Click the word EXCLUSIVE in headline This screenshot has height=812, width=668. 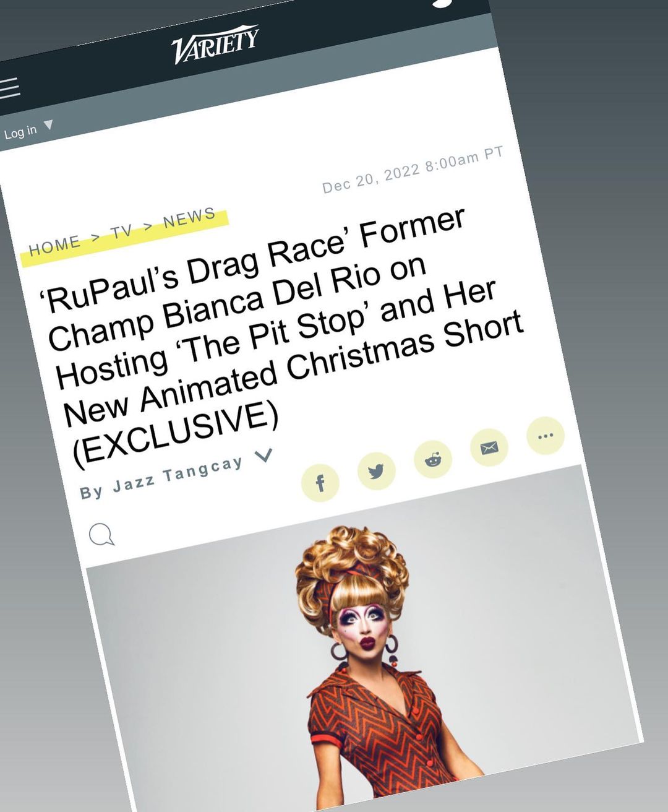tap(176, 432)
